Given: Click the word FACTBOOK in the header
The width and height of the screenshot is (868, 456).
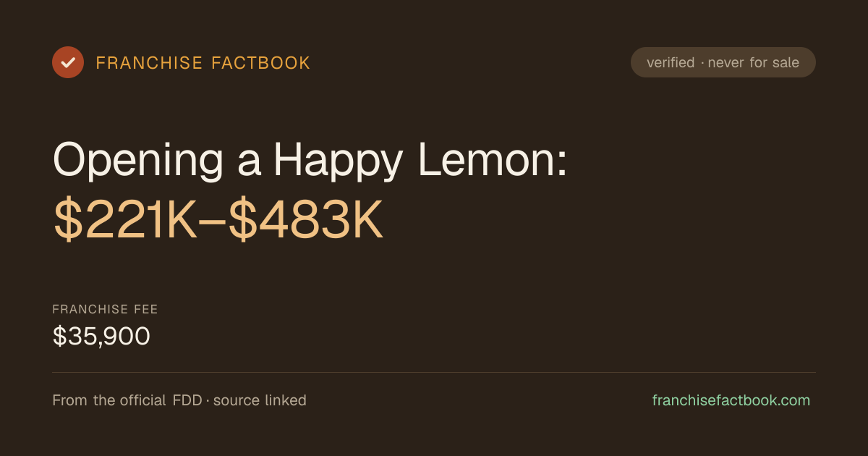Looking at the screenshot, I should (261, 63).
